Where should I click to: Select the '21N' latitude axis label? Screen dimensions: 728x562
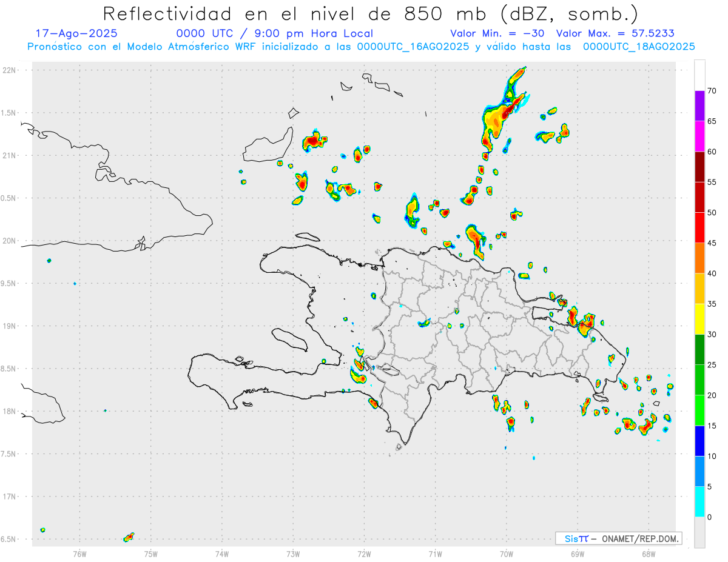pos(10,156)
